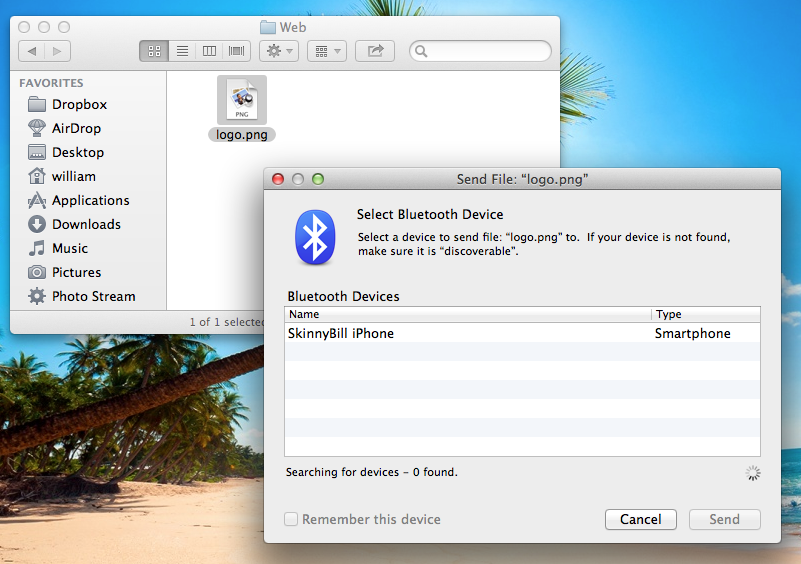Switch Finder to icon view
Viewport: 801px width, 564px height.
tap(154, 51)
